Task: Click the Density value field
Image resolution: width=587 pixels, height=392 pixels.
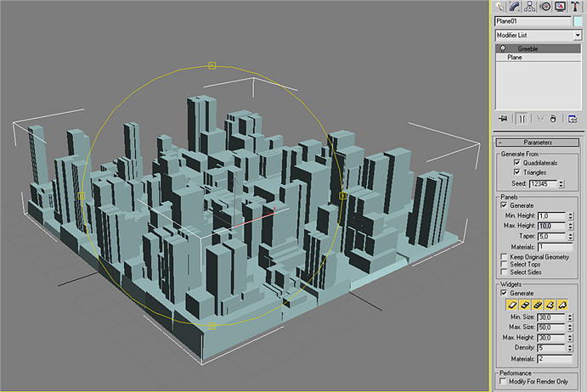Action: point(552,348)
